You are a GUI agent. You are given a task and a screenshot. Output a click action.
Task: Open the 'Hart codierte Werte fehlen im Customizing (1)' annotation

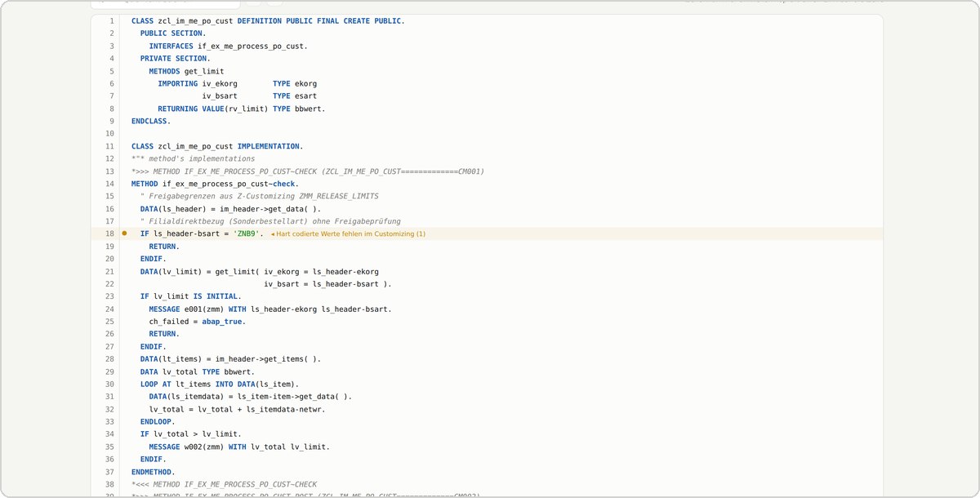[348, 234]
